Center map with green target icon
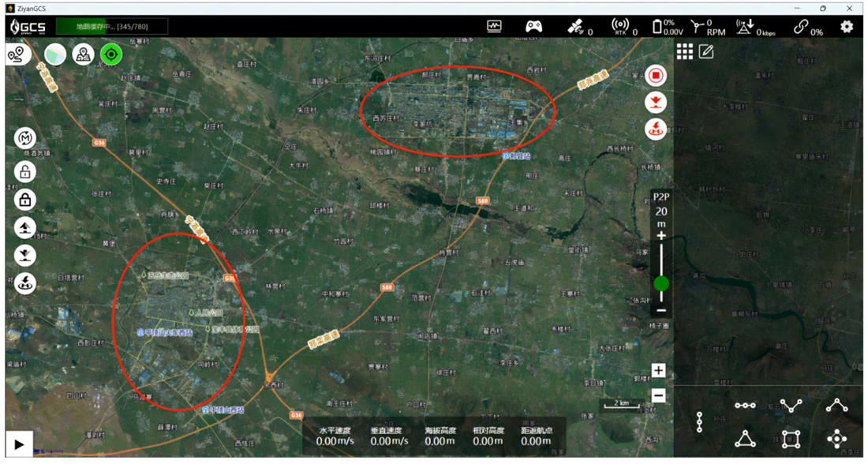The image size is (868, 464). point(111,54)
